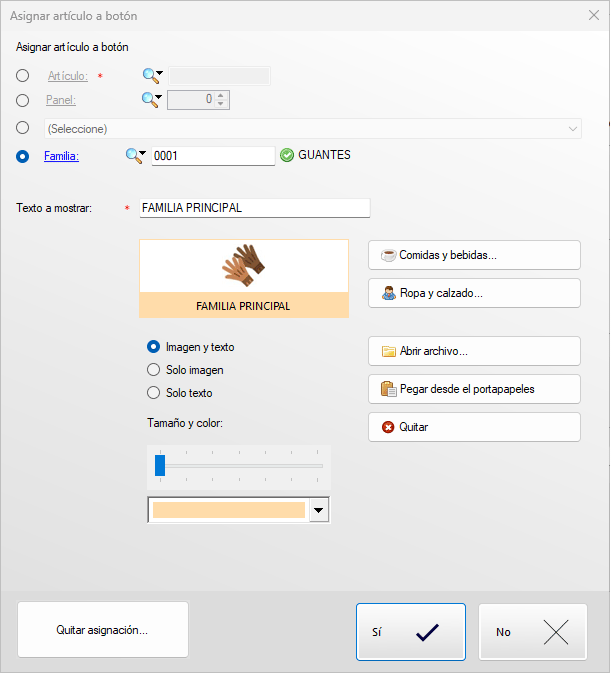Click Quitar asignación button
The height and width of the screenshot is (673, 615).
coord(102,630)
